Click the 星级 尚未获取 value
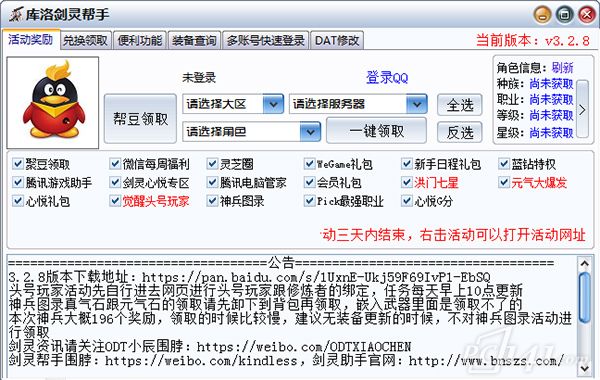This screenshot has width=600, height=380. click(x=551, y=132)
